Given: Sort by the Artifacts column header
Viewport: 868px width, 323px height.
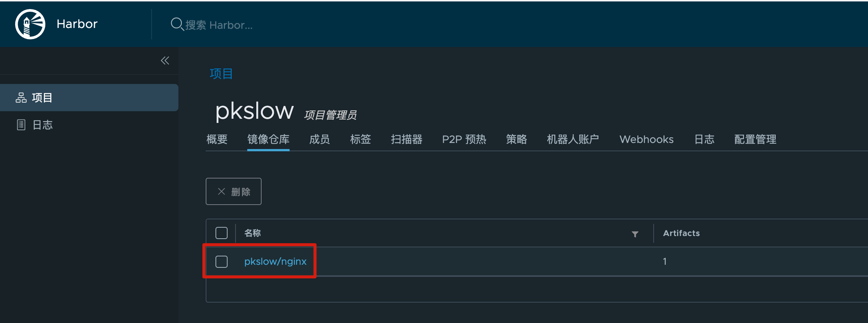Looking at the screenshot, I should (x=681, y=233).
